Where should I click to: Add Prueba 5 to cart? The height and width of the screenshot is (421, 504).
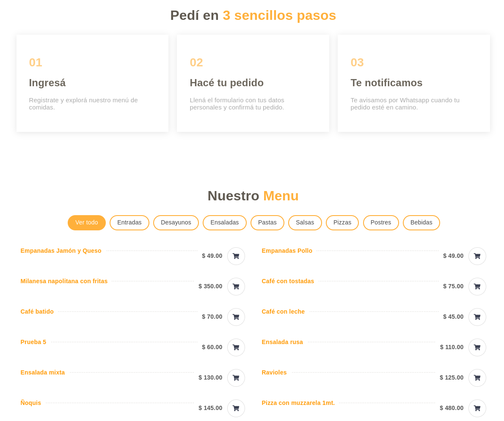point(236,347)
